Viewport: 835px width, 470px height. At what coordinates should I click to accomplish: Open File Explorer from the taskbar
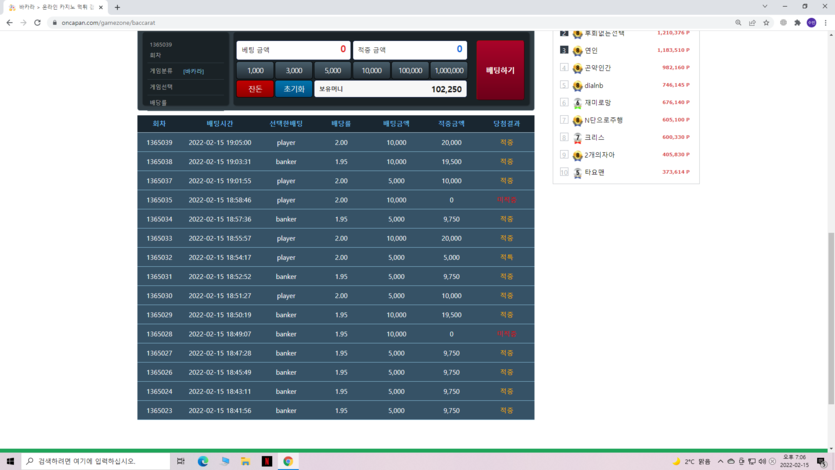[245, 461]
